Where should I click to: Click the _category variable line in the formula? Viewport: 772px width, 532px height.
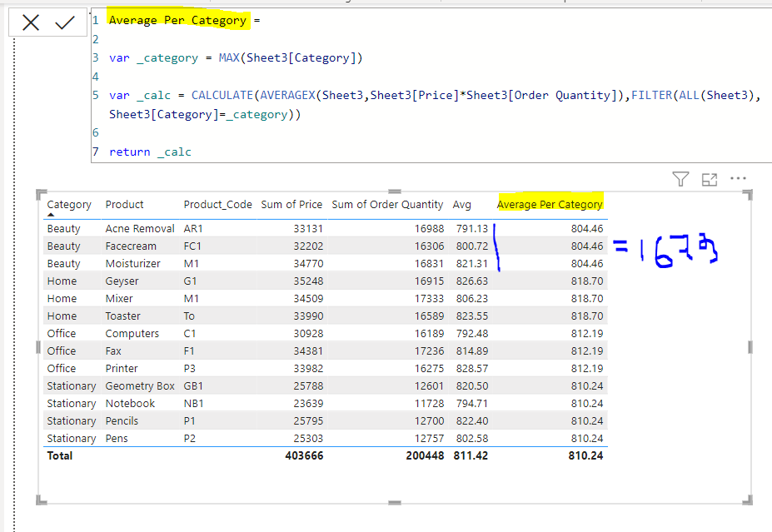(236, 58)
